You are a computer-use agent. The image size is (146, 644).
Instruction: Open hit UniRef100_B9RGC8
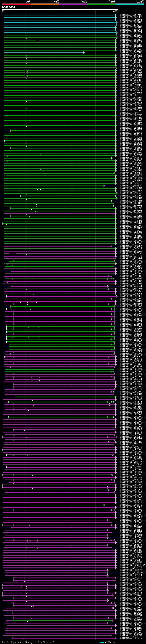pos(131,30)
